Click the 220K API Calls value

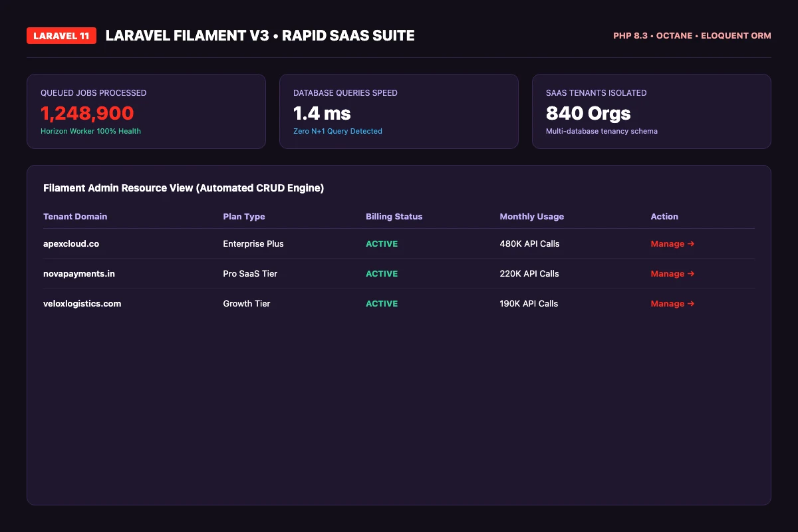coord(529,274)
